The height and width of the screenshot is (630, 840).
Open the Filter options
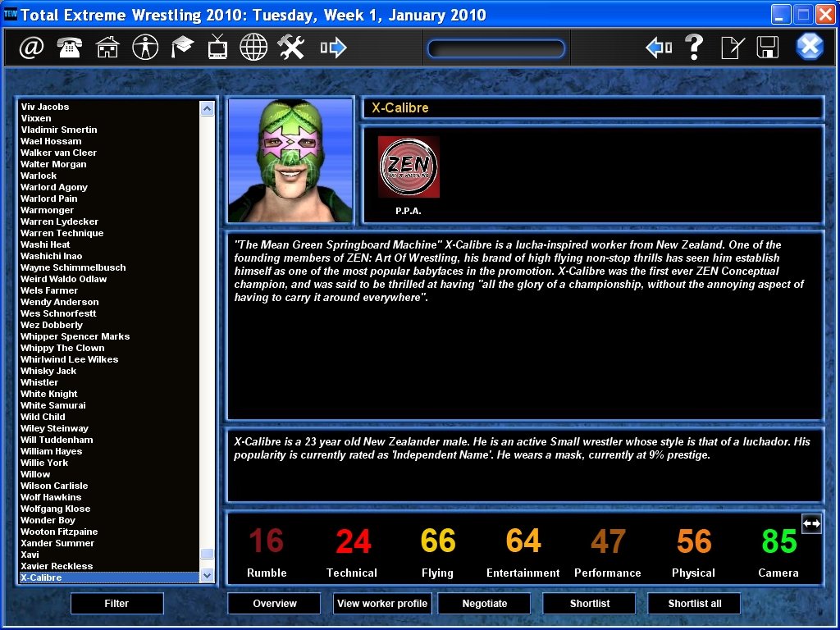pos(116,603)
